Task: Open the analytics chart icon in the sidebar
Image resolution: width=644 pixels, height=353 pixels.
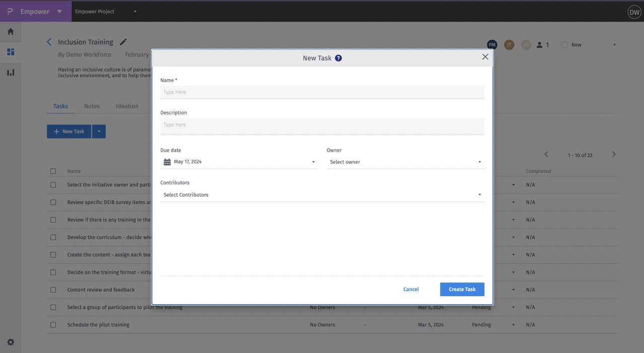Action: pos(10,72)
